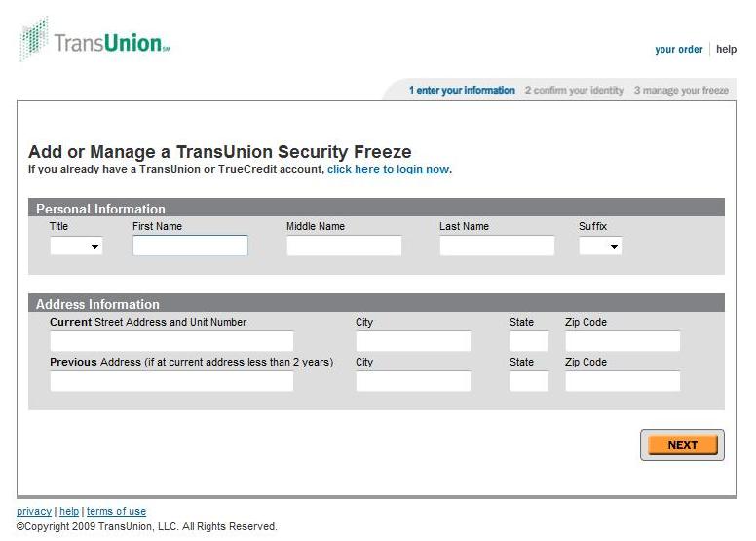The width and height of the screenshot is (756, 541).
Task: Follow the click here to login now link
Action: click(x=388, y=169)
